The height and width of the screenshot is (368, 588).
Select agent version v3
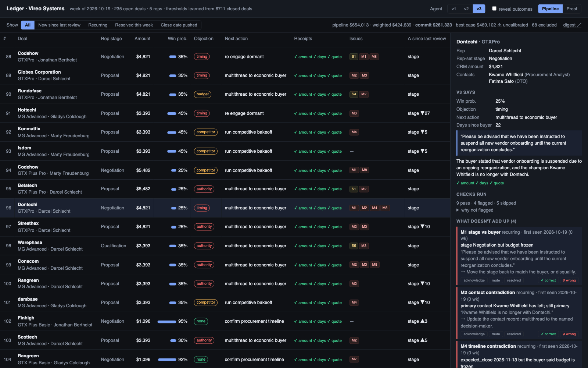coord(479,9)
